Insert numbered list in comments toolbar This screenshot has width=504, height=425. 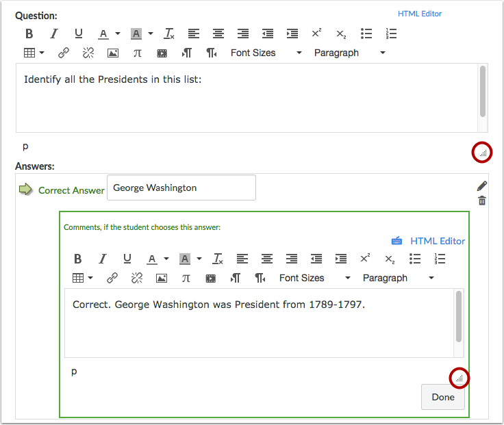pos(440,259)
